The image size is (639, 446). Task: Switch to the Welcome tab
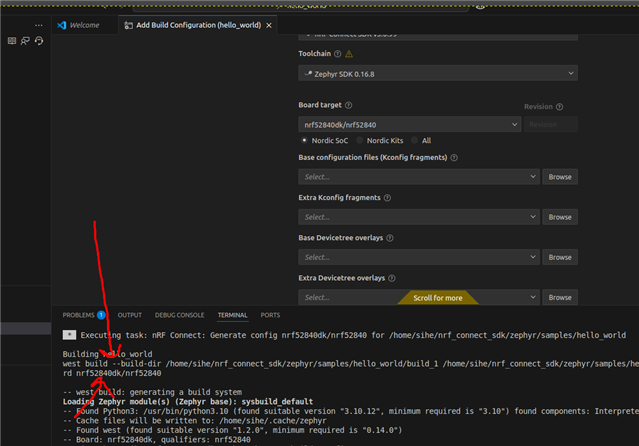[84, 25]
